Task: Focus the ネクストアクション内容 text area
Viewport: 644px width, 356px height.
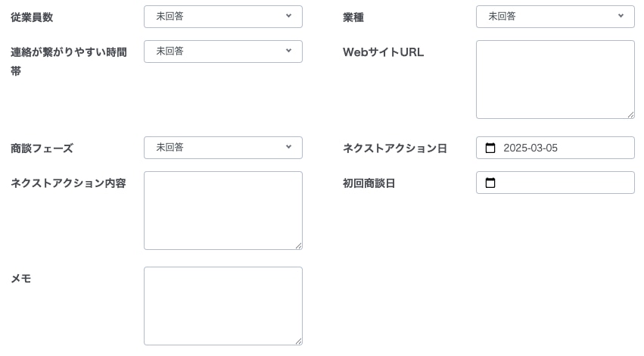Action: pos(223,211)
